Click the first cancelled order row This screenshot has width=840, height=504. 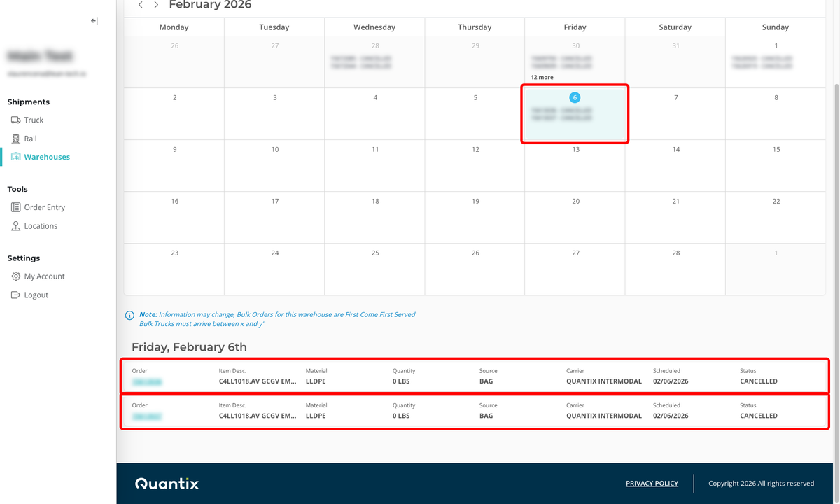coord(476,376)
